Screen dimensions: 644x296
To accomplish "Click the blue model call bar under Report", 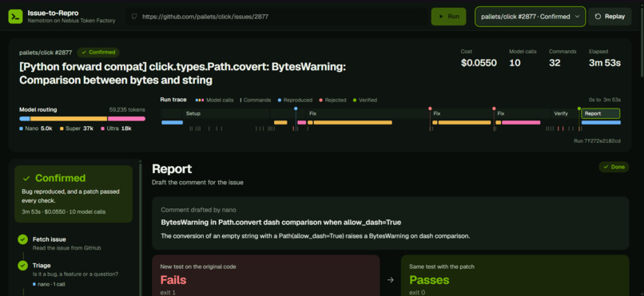I will coord(601,123).
